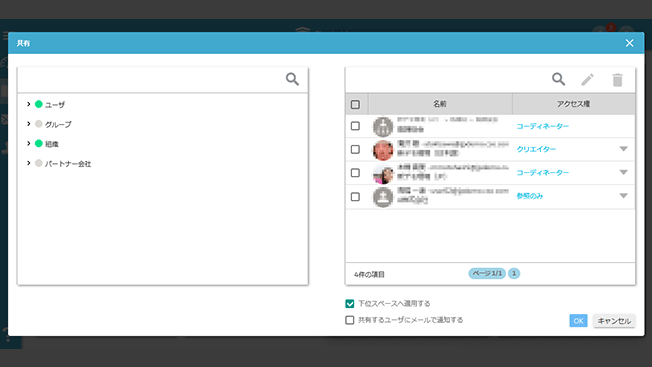Check the クリエイター row checkbox
This screenshot has height=367, width=652.
point(355,149)
